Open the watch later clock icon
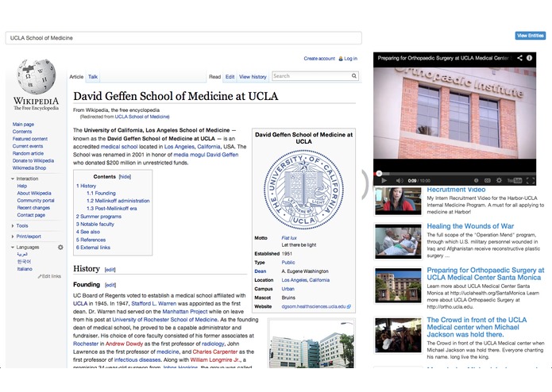Image resolution: width=552 pixels, height=392 pixels. pyautogui.click(x=476, y=181)
